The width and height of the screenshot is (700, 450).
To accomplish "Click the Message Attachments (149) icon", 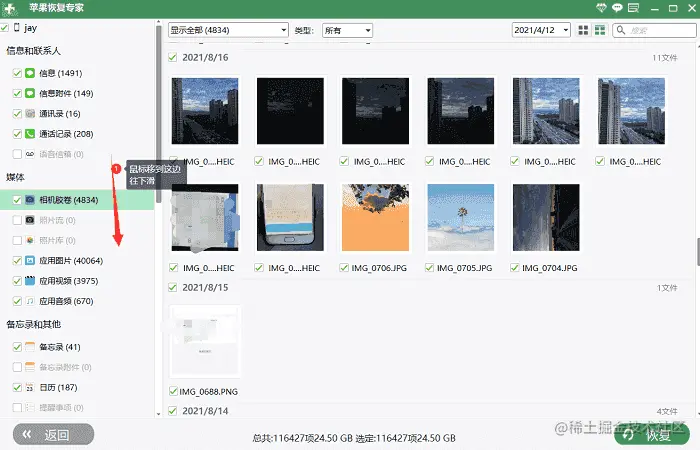I will (x=30, y=93).
